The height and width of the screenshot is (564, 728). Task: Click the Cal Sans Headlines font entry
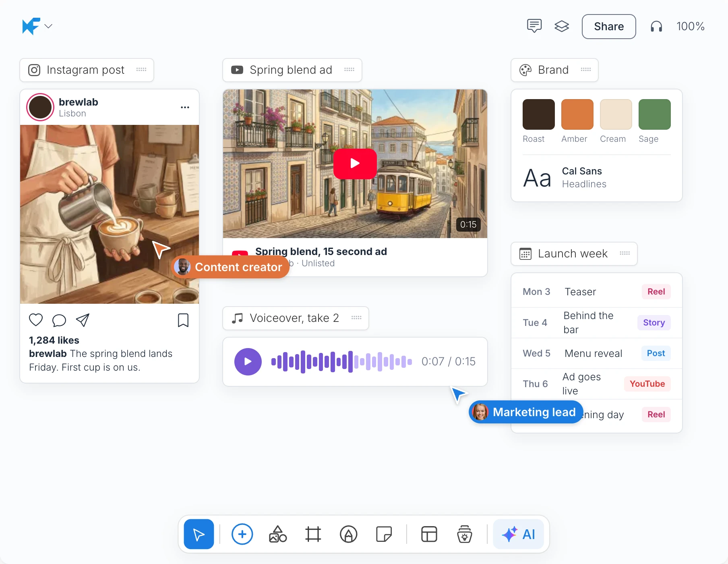coord(597,178)
